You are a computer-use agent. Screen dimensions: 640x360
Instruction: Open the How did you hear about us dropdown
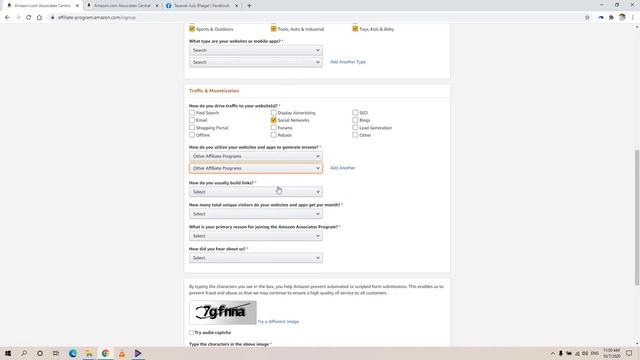click(x=256, y=258)
